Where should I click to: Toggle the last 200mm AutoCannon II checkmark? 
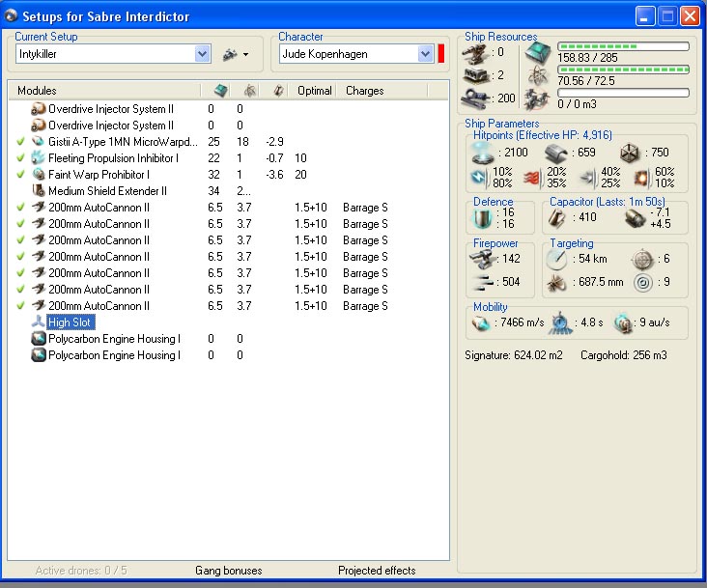[x=20, y=306]
